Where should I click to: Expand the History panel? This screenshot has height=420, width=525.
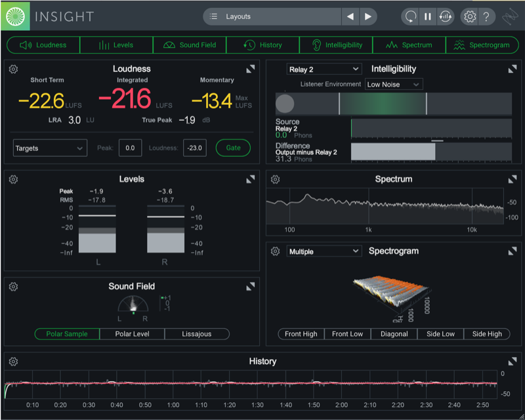coord(513,362)
